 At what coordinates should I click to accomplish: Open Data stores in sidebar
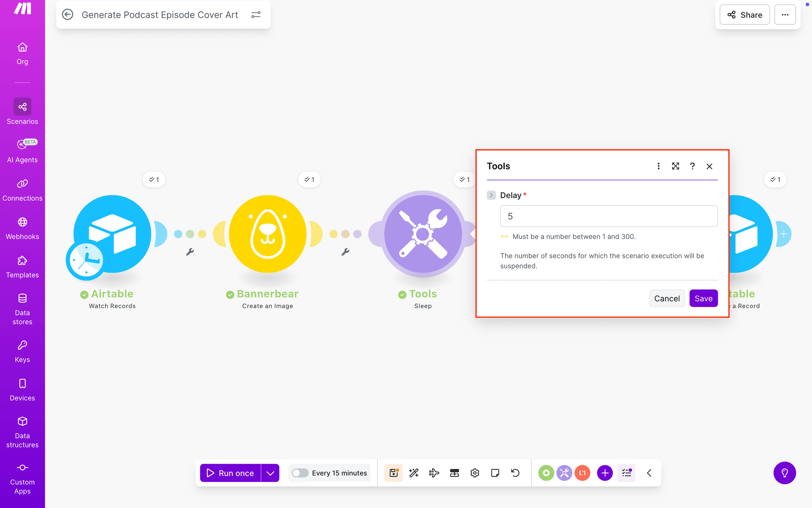click(22, 309)
